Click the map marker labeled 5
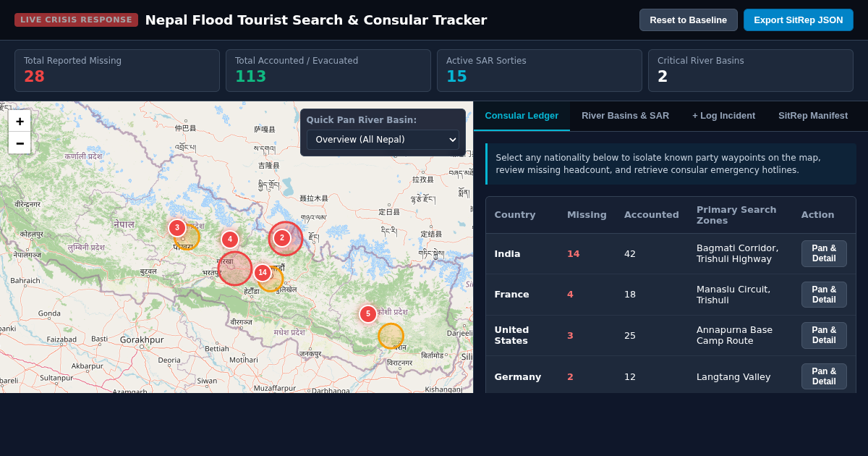 pyautogui.click(x=368, y=314)
